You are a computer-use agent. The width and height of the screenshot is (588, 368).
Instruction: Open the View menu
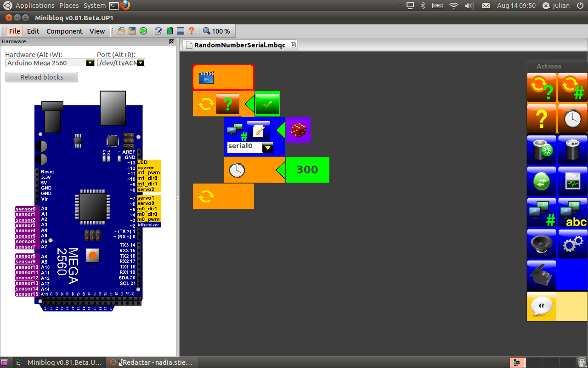pos(97,31)
